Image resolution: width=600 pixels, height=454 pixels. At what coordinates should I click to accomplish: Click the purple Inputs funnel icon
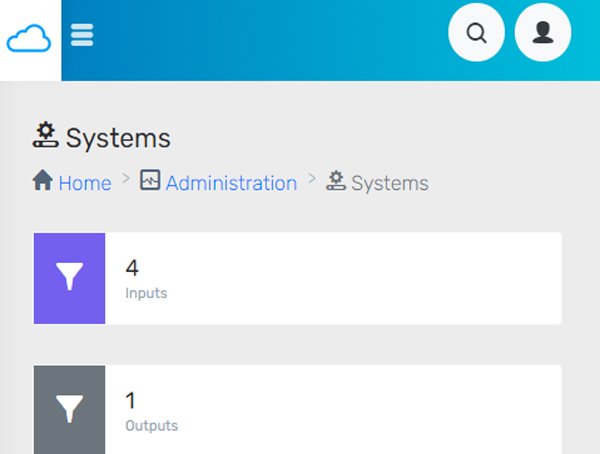point(69,278)
